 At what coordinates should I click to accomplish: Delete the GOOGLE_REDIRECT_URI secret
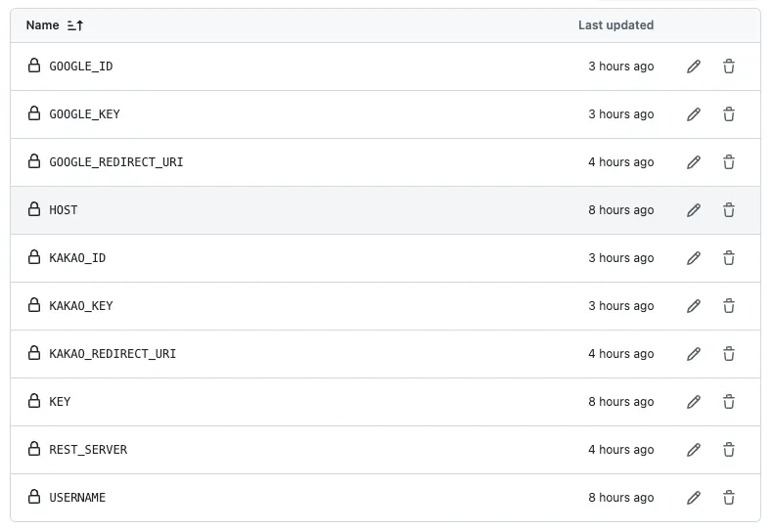pos(729,162)
